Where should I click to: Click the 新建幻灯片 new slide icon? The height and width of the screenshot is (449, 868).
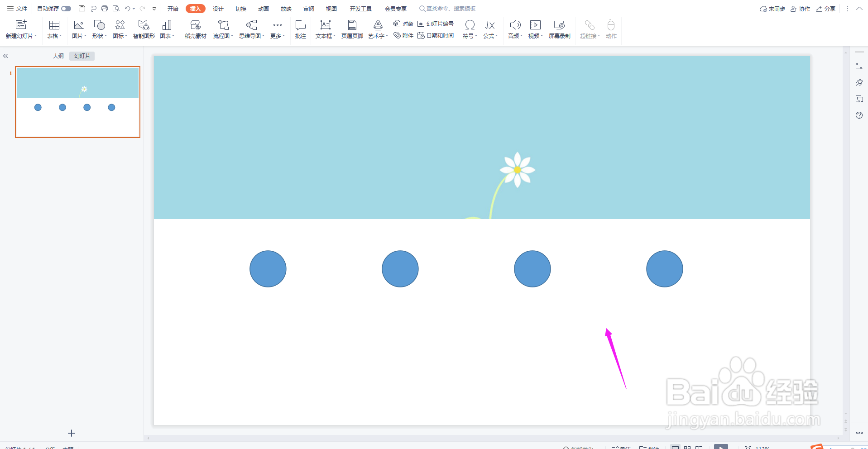pyautogui.click(x=21, y=25)
